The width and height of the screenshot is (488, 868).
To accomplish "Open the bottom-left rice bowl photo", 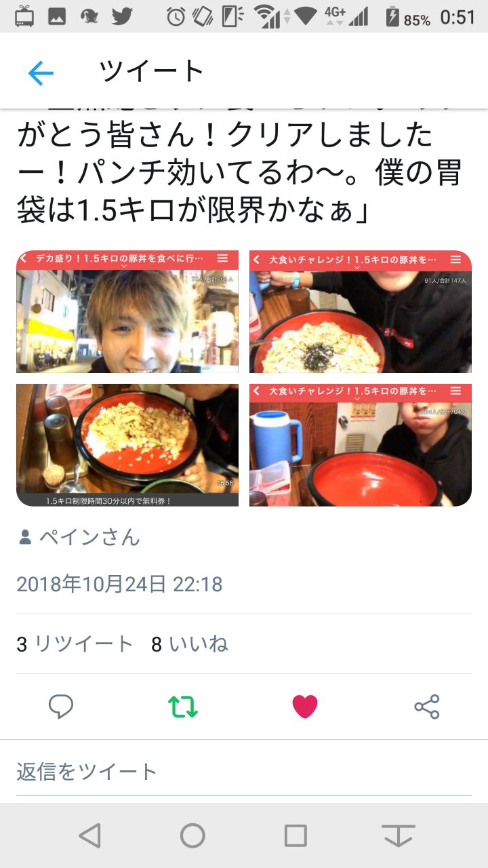I will point(127,445).
